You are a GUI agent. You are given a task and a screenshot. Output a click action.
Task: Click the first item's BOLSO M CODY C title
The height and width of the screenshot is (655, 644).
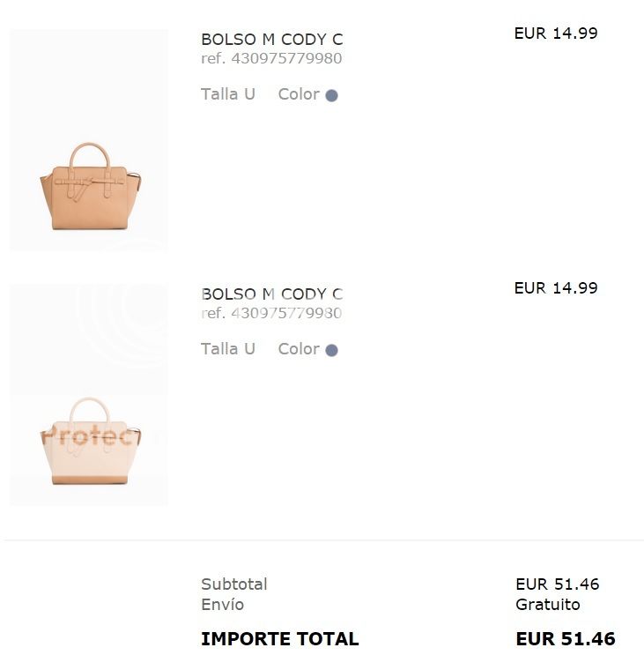point(271,40)
